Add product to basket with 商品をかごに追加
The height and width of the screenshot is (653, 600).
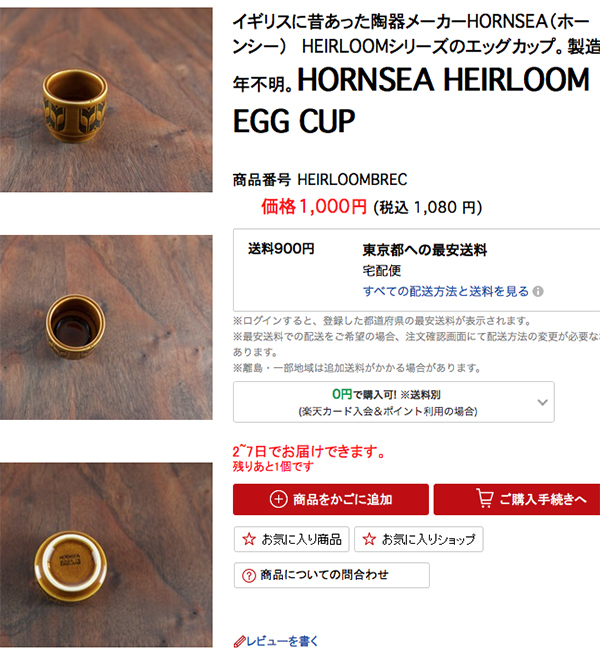point(331,499)
